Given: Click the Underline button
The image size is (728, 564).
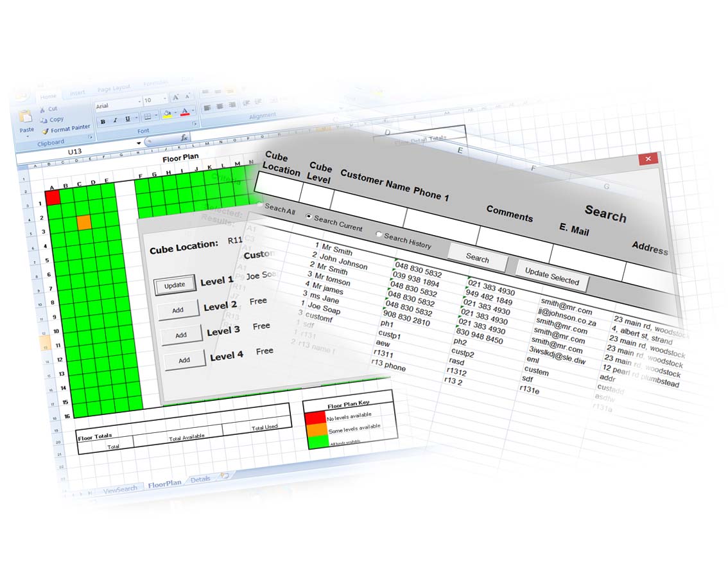Looking at the screenshot, I should pos(128,119).
